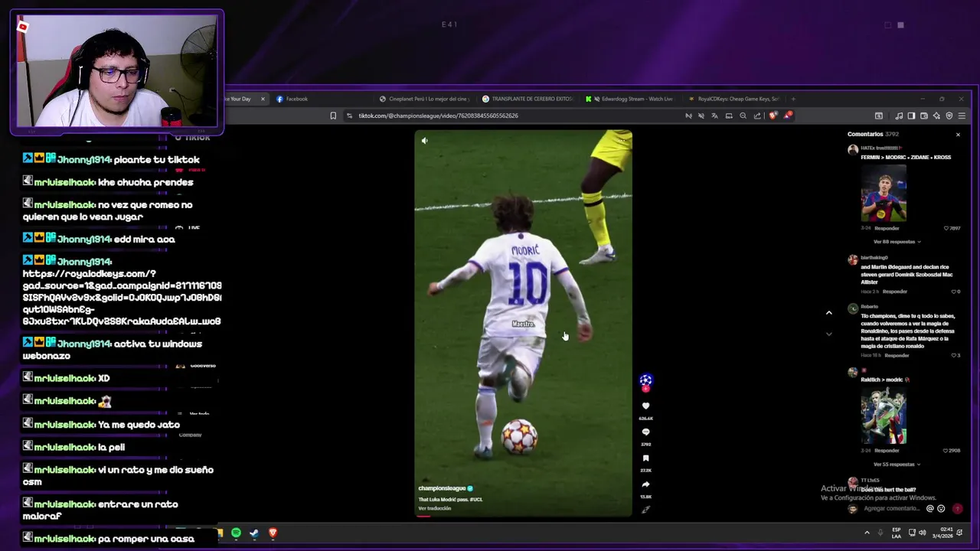Open Brave Shields lion icon
This screenshot has width=980, height=551.
(773, 116)
